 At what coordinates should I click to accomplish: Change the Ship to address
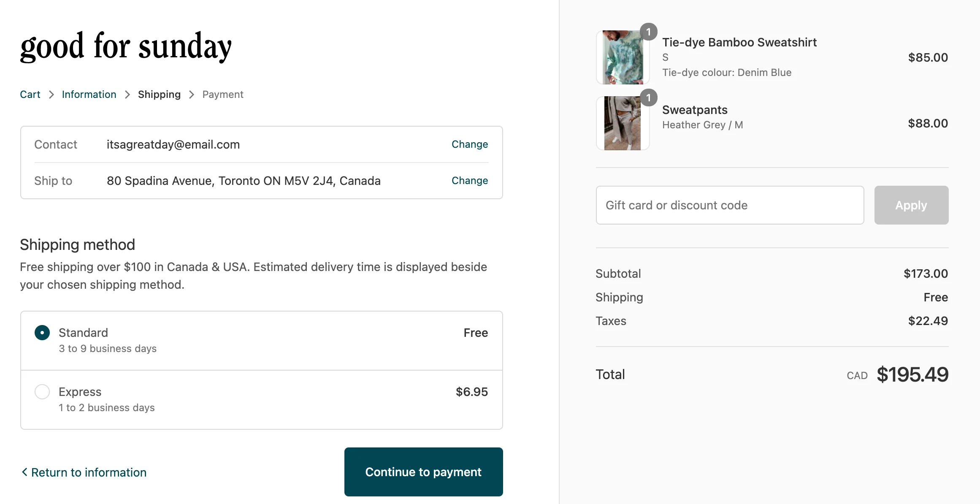[470, 181]
